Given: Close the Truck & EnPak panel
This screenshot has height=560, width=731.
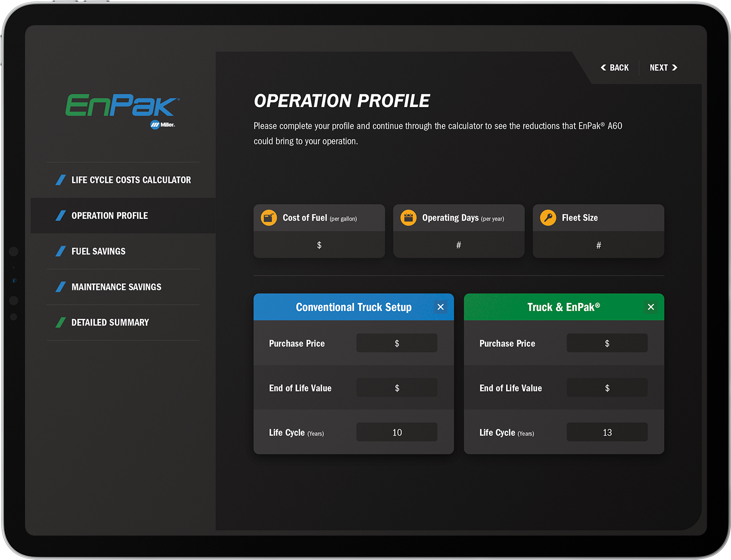Looking at the screenshot, I should (x=651, y=307).
